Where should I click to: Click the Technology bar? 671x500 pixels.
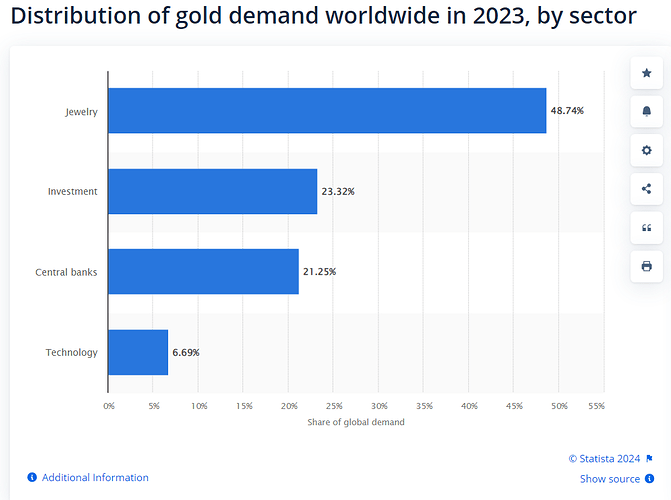pyautogui.click(x=138, y=352)
